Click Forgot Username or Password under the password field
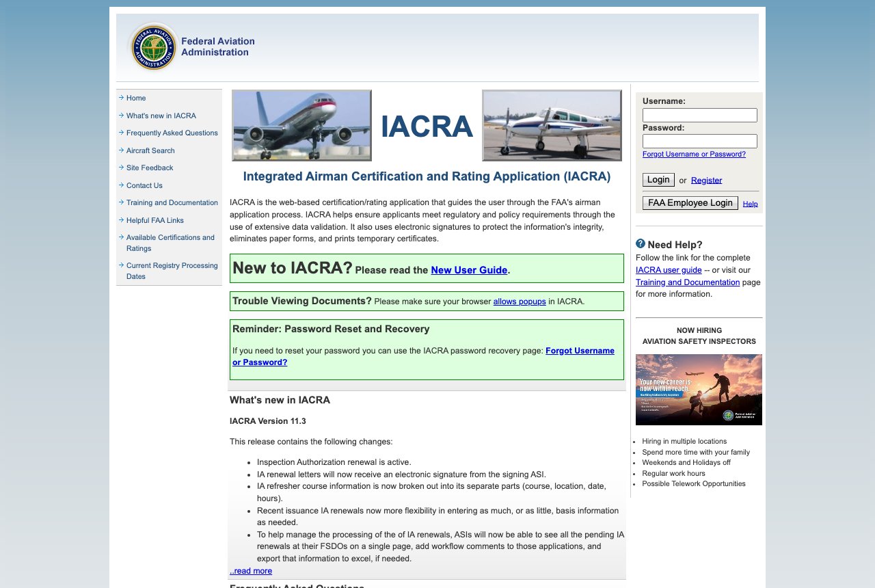This screenshot has height=588, width=875. pos(694,154)
